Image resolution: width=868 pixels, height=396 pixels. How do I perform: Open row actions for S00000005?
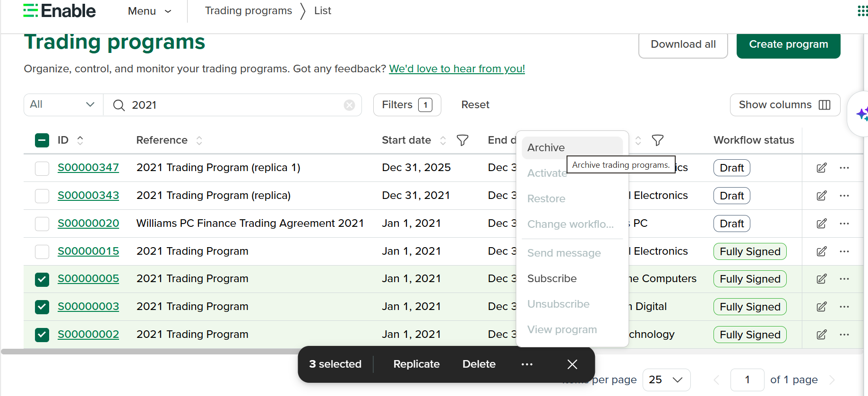844,279
